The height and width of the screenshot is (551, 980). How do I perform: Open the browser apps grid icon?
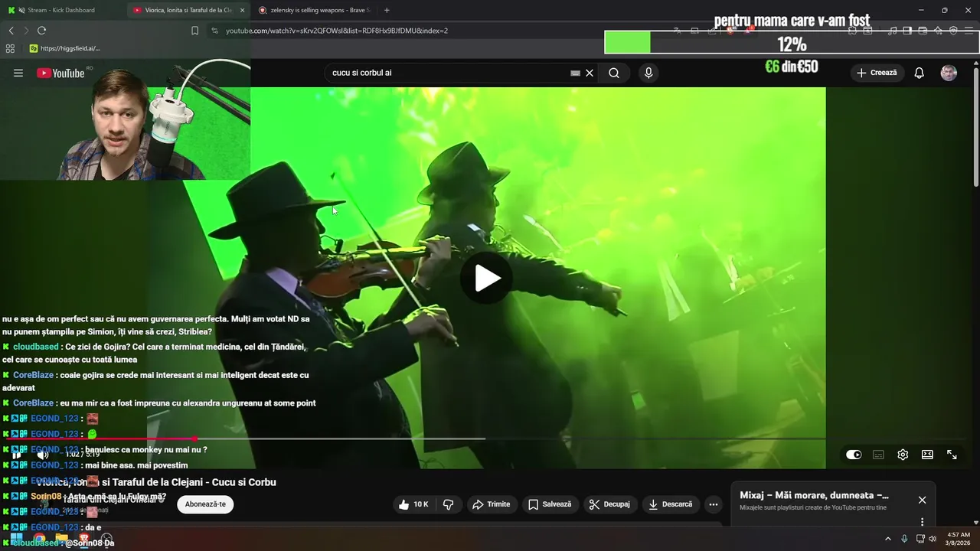coord(10,48)
